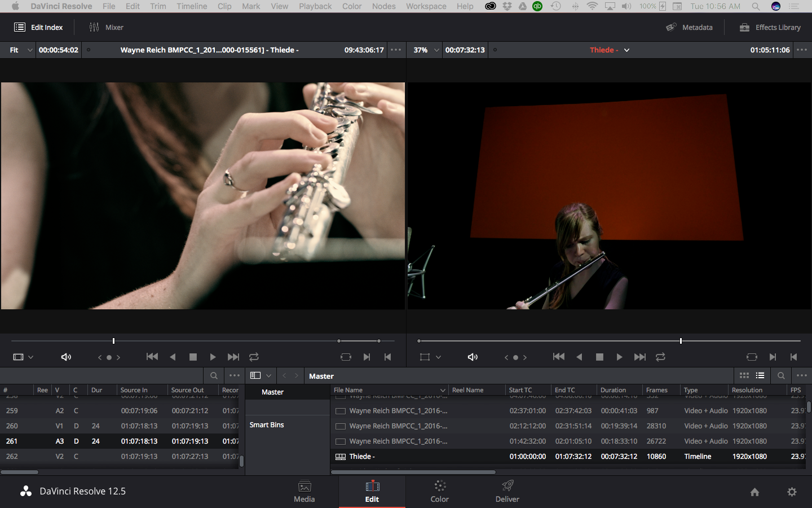Mark in point in timeline viewer
This screenshot has height=508, width=812.
point(773,357)
